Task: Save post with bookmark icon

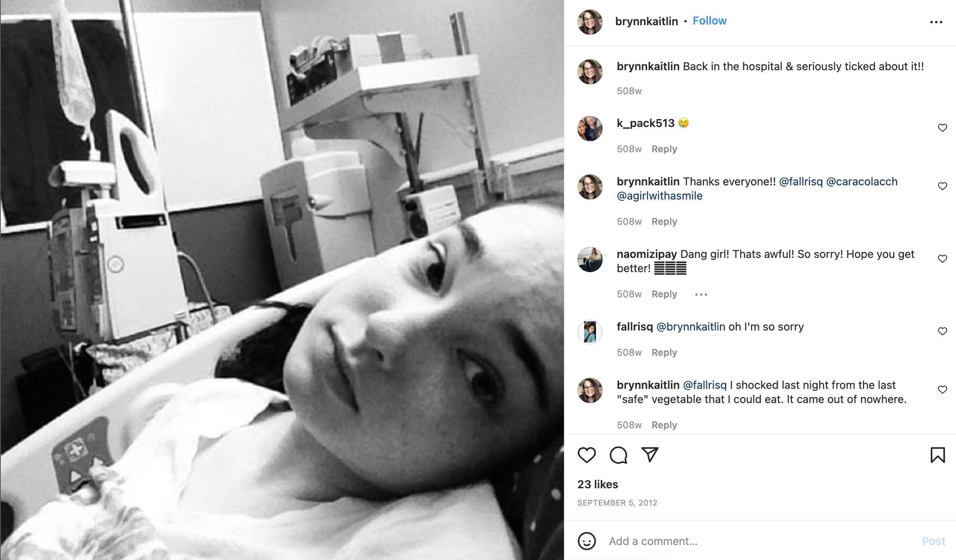Action: 937,455
